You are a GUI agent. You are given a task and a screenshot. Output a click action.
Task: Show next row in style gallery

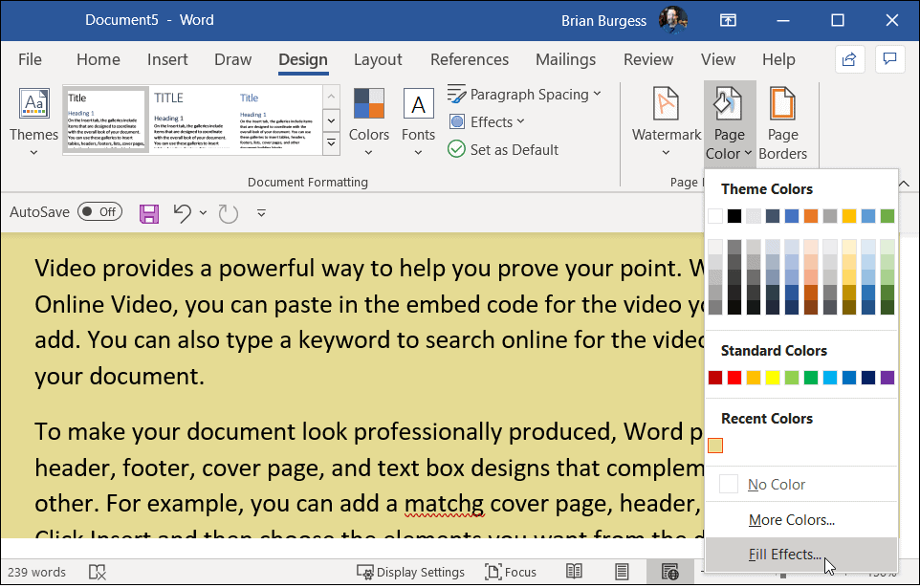331,120
